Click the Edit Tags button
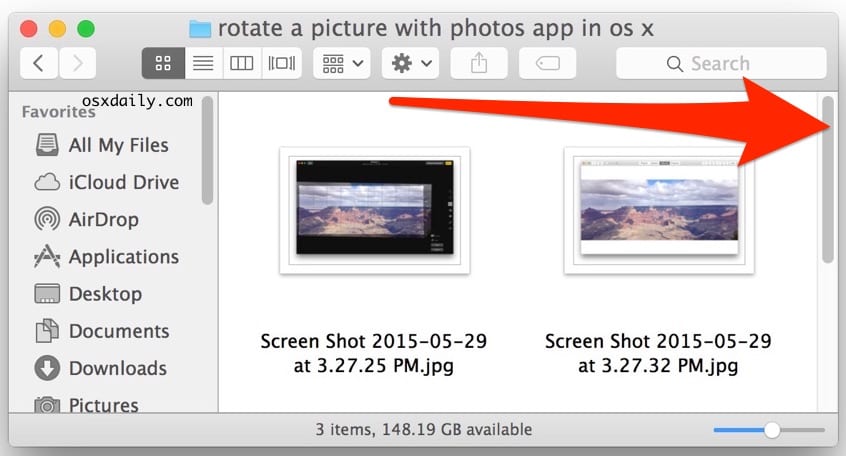Image resolution: width=846 pixels, height=456 pixels. point(547,64)
